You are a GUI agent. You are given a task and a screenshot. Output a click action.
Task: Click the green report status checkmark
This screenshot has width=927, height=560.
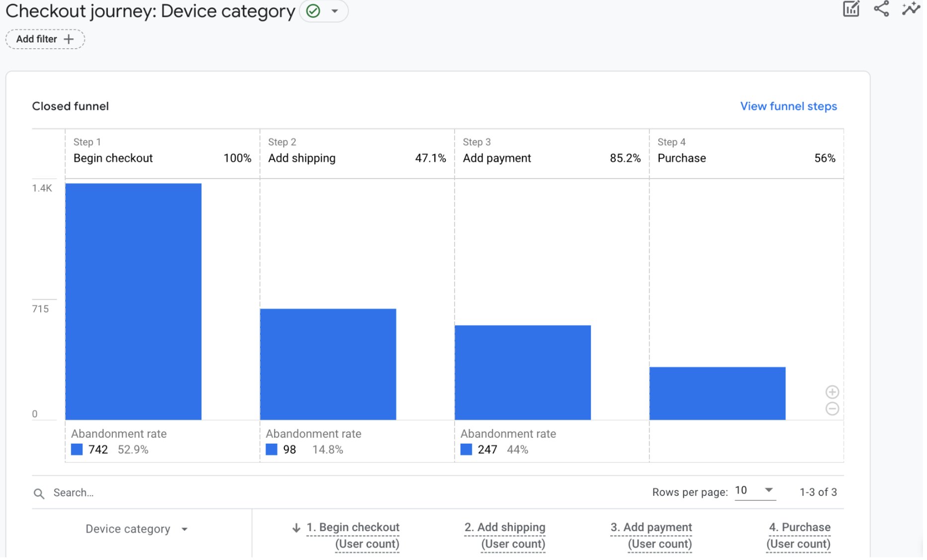[x=314, y=11]
